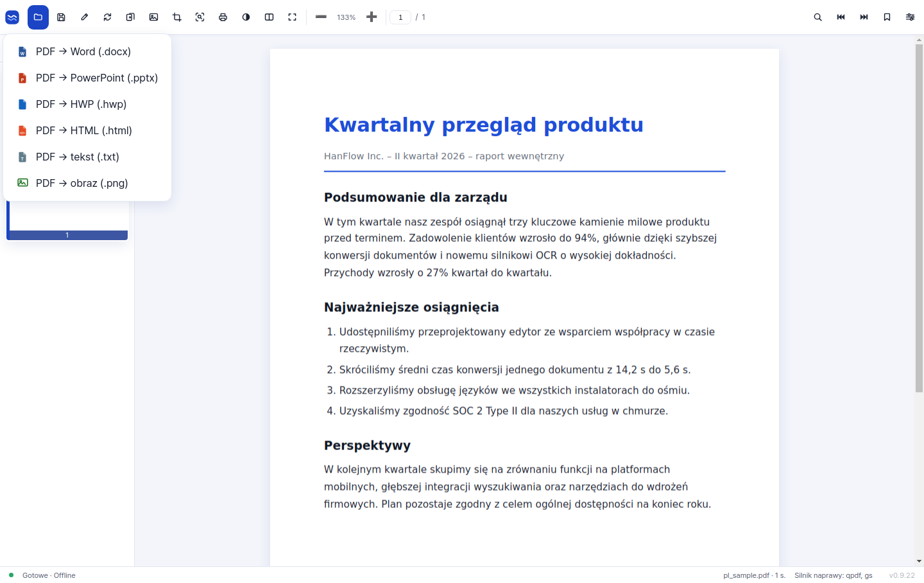This screenshot has width=924, height=583.
Task: Click the pages with plus icon
Action: [x=130, y=17]
